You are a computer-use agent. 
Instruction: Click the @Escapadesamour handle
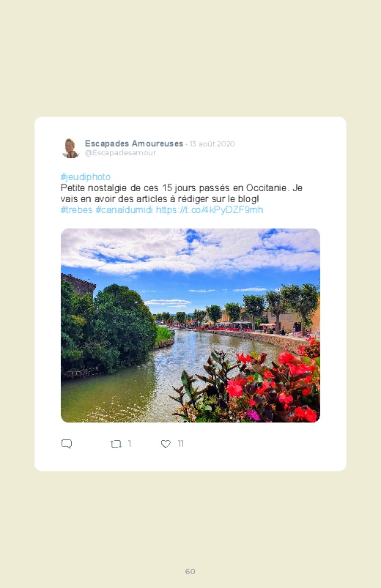[120, 152]
